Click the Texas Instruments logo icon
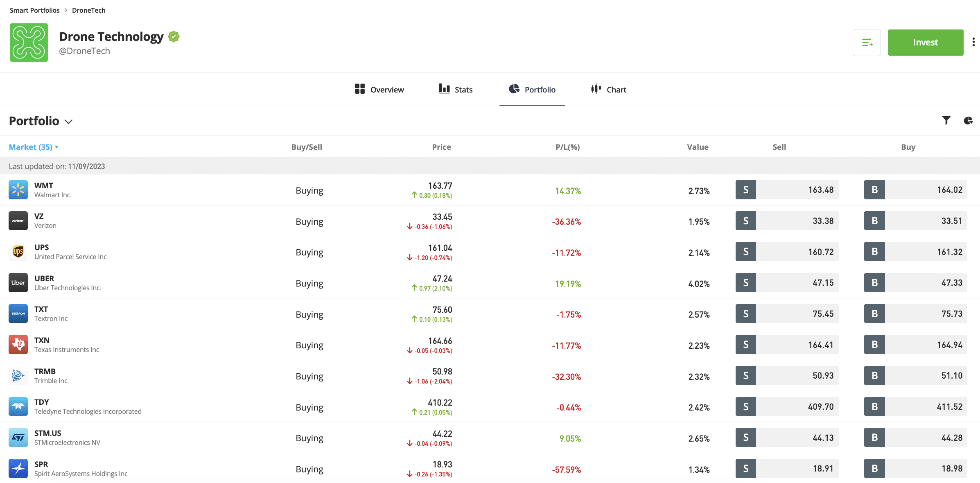The height and width of the screenshot is (483, 980). [18, 345]
